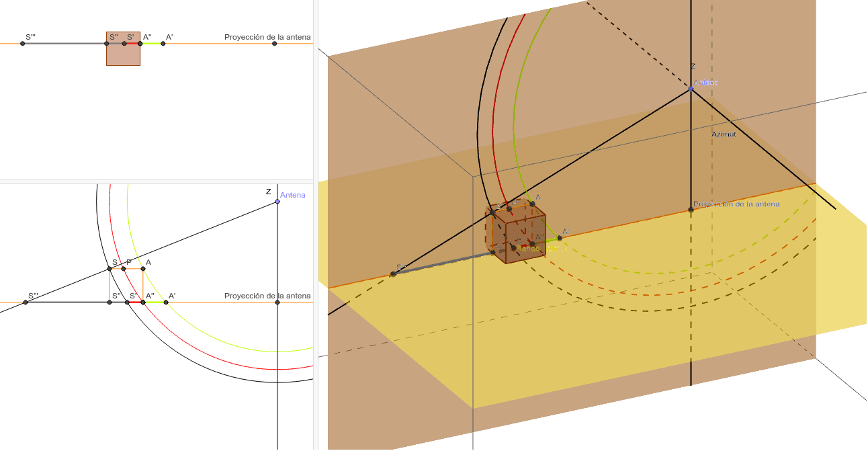Select point A'' in the side-view panel
This screenshot has height=451, width=868.
click(x=143, y=302)
